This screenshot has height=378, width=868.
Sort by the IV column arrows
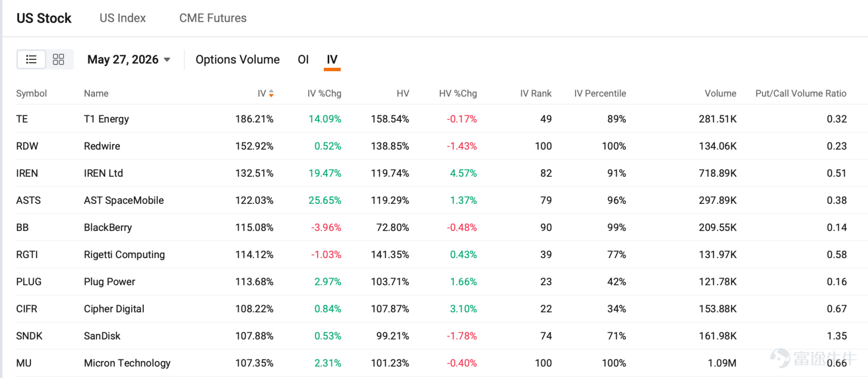(271, 93)
